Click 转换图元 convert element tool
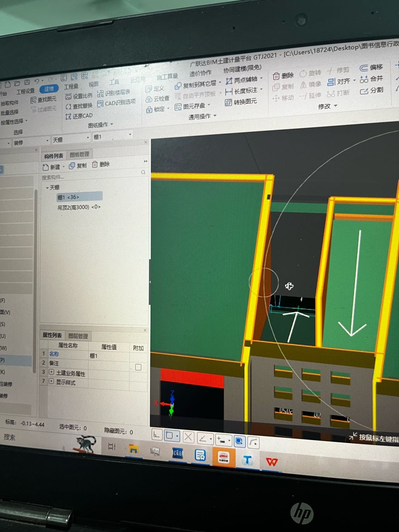The width and height of the screenshot is (399, 532). [241, 102]
